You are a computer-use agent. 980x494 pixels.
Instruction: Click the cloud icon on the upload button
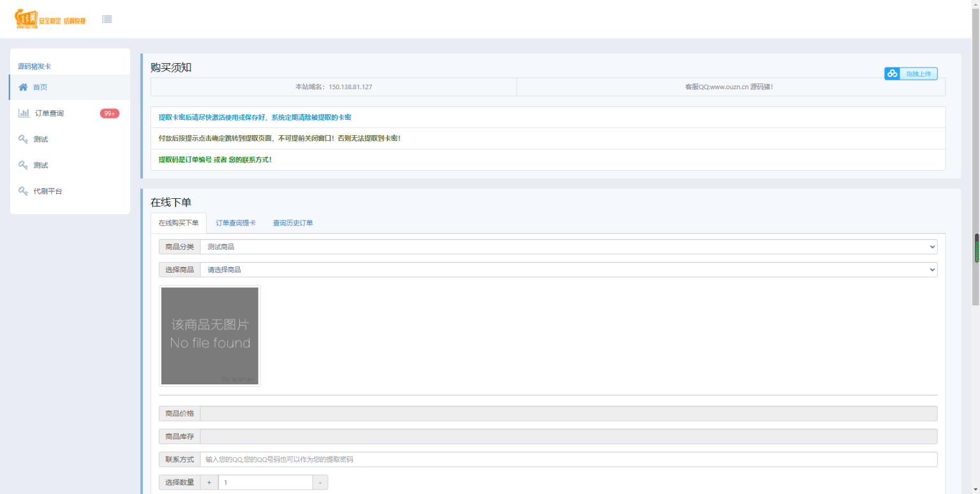pos(892,74)
